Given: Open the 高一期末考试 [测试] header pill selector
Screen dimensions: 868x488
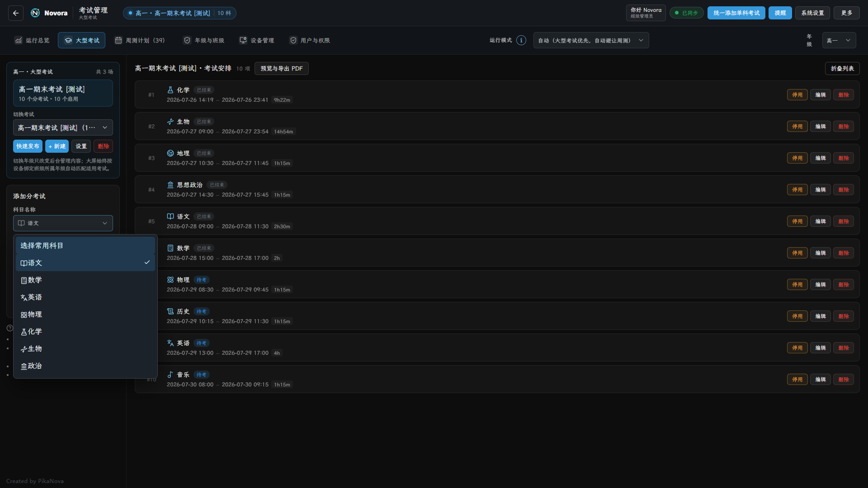Looking at the screenshot, I should pyautogui.click(x=179, y=13).
